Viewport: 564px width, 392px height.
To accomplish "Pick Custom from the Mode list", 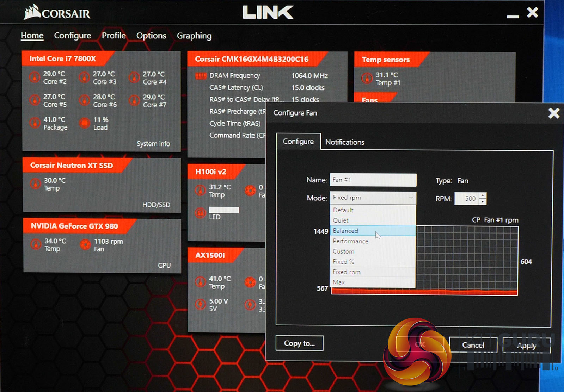I will (373, 251).
